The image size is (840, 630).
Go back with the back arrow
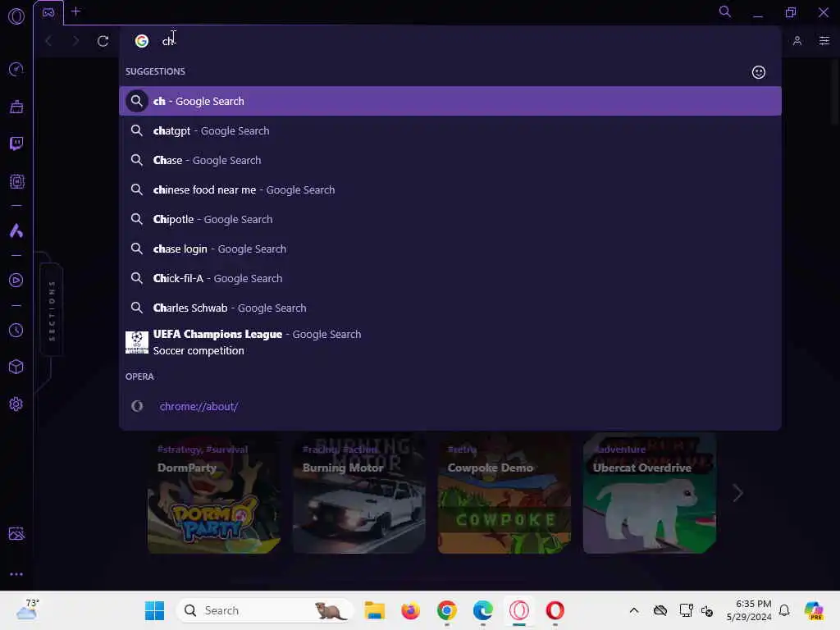click(x=48, y=41)
